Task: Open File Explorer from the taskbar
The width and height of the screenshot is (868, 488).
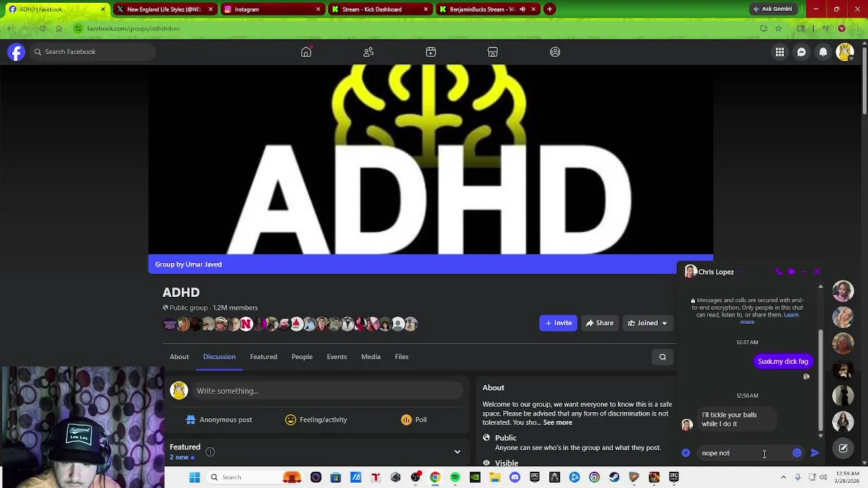Action: [495, 477]
